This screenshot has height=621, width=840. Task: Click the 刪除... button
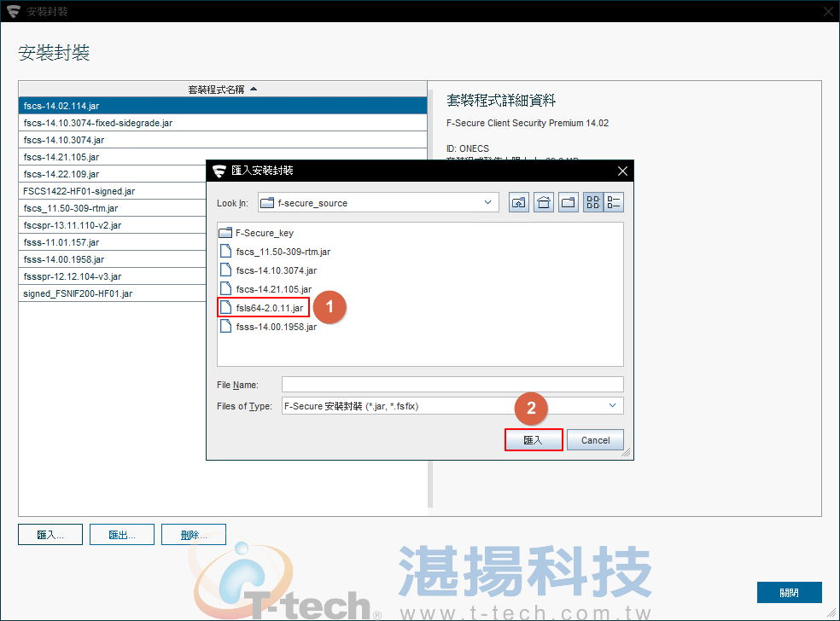194,534
